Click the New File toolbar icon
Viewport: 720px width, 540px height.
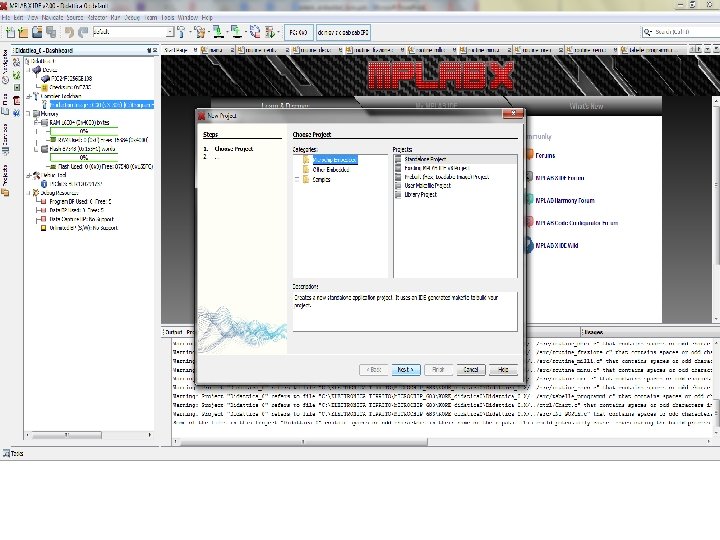(x=10, y=32)
